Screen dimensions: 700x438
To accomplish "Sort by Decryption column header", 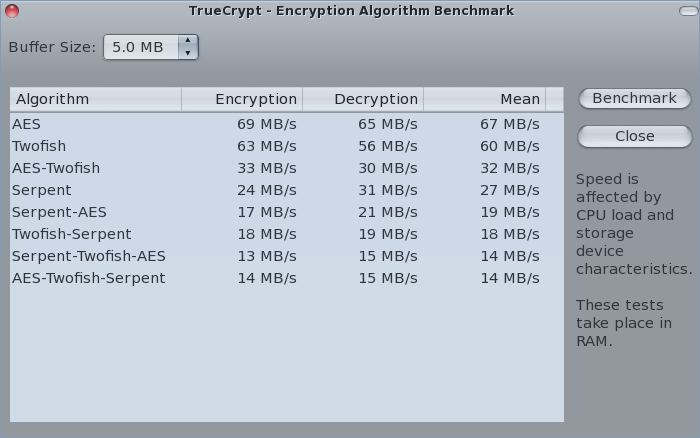I will click(x=363, y=99).
